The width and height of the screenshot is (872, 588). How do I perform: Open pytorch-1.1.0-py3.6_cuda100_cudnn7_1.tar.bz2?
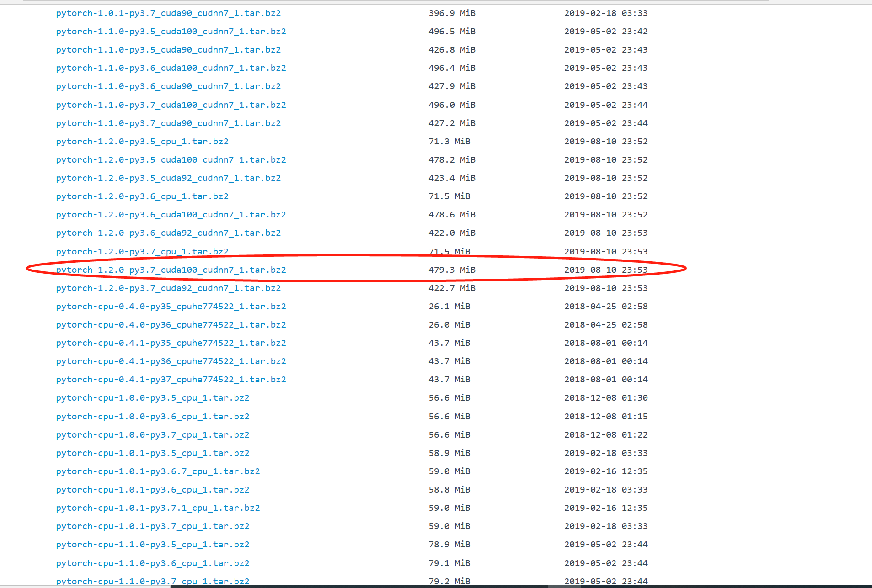pos(171,68)
